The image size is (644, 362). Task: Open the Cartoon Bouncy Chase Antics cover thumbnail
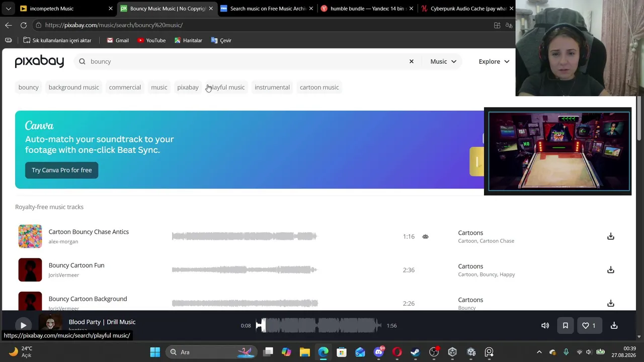click(30, 236)
